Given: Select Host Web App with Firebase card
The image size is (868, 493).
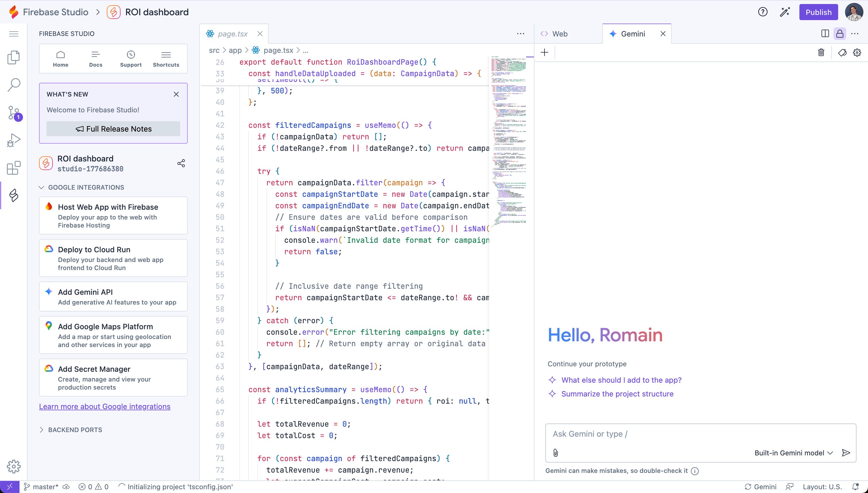Looking at the screenshot, I should pyautogui.click(x=113, y=216).
